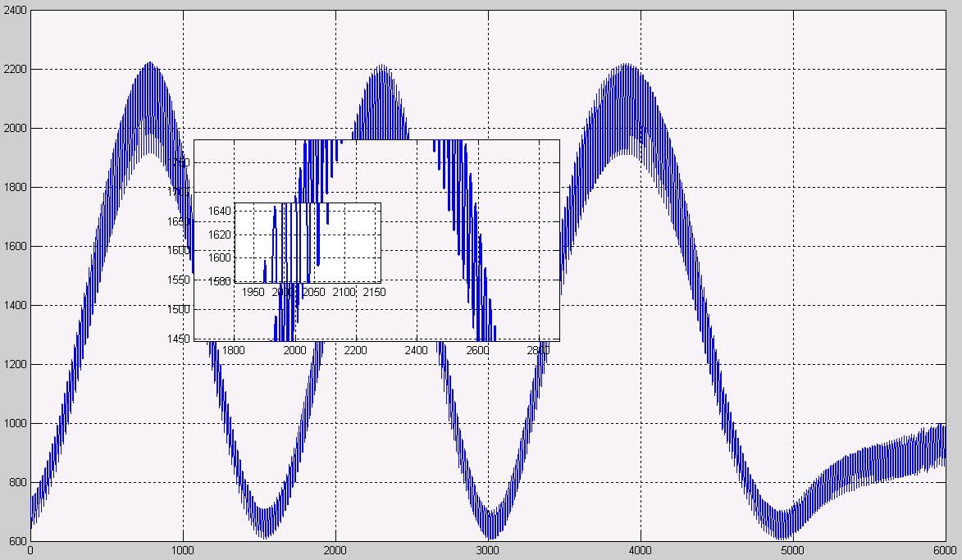Click the 5000 tick label on main x-axis
This screenshot has height=560, width=962.
pos(793,551)
